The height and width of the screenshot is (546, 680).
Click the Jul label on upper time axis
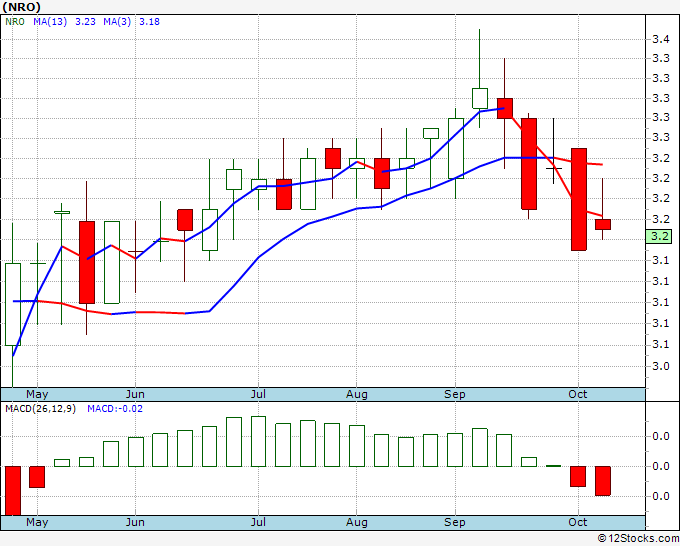[x=258, y=394]
